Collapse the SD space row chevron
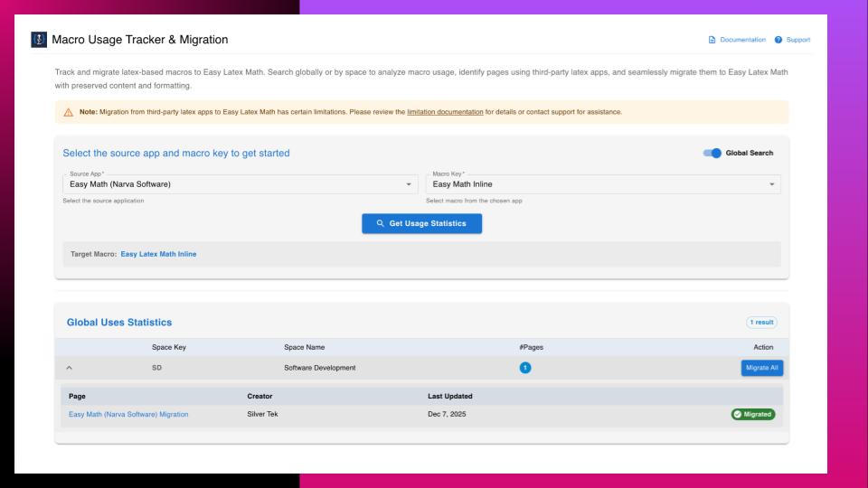 coord(70,368)
